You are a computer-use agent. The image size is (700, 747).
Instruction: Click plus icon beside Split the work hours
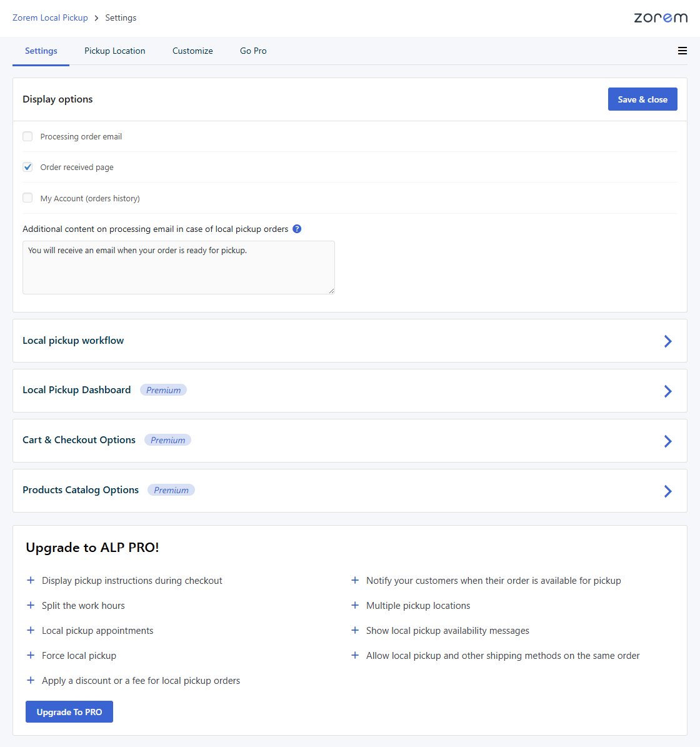point(31,605)
